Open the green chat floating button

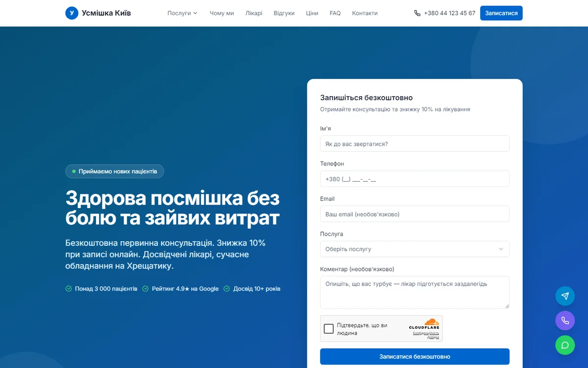[565, 345]
